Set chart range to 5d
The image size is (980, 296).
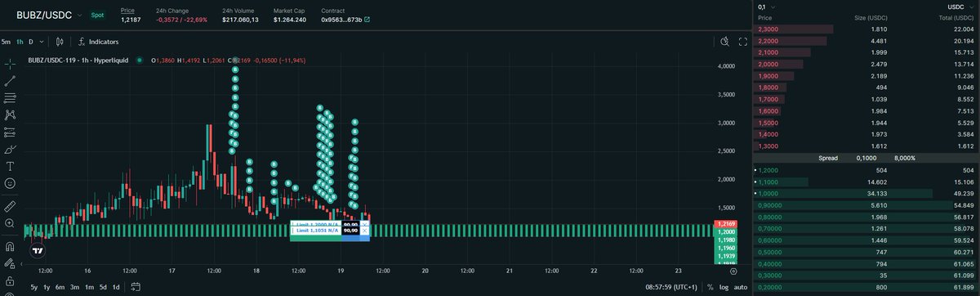point(103,287)
